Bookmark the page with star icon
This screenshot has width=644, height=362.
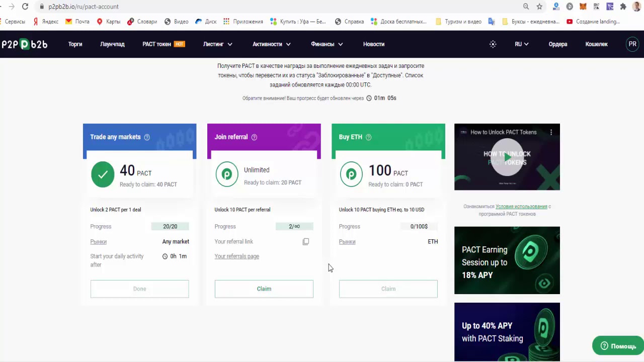539,7
